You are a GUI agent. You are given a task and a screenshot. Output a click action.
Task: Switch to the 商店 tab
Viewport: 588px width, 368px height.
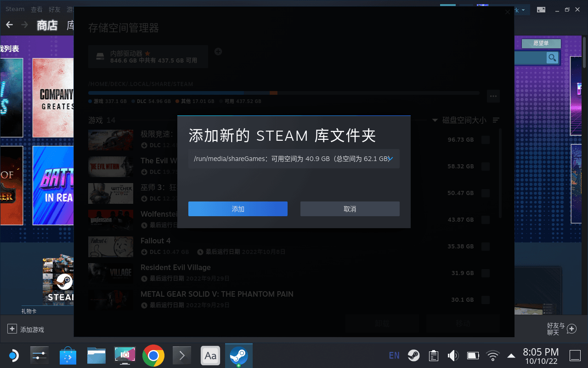point(47,25)
